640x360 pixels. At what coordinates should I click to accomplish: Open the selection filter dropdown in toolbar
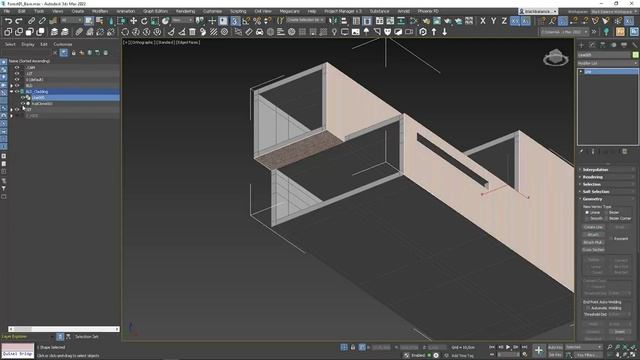(71, 20)
